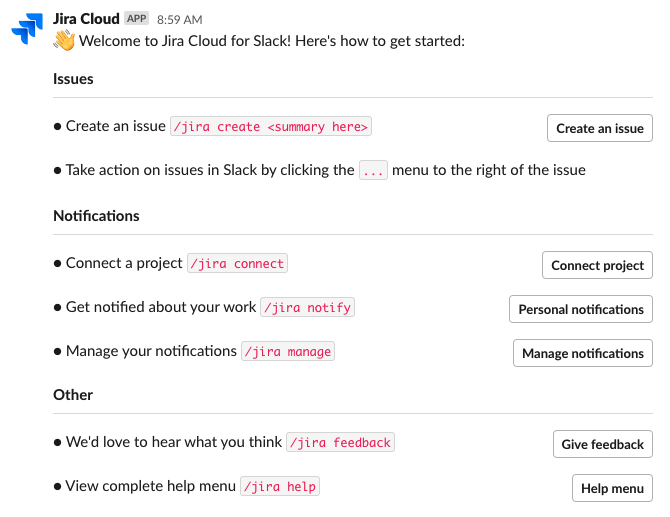Click the /jira help command snippet
670x517 pixels.
pos(280,487)
